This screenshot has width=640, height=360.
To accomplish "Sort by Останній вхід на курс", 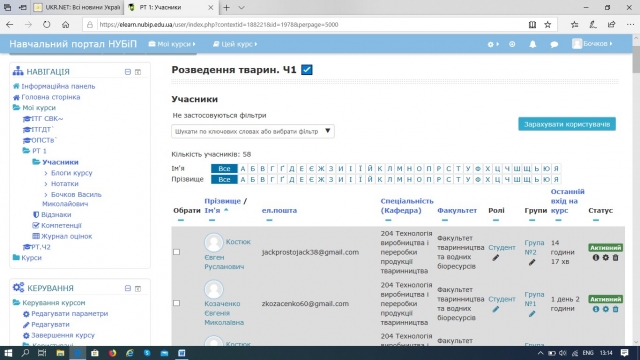I will [x=567, y=201].
